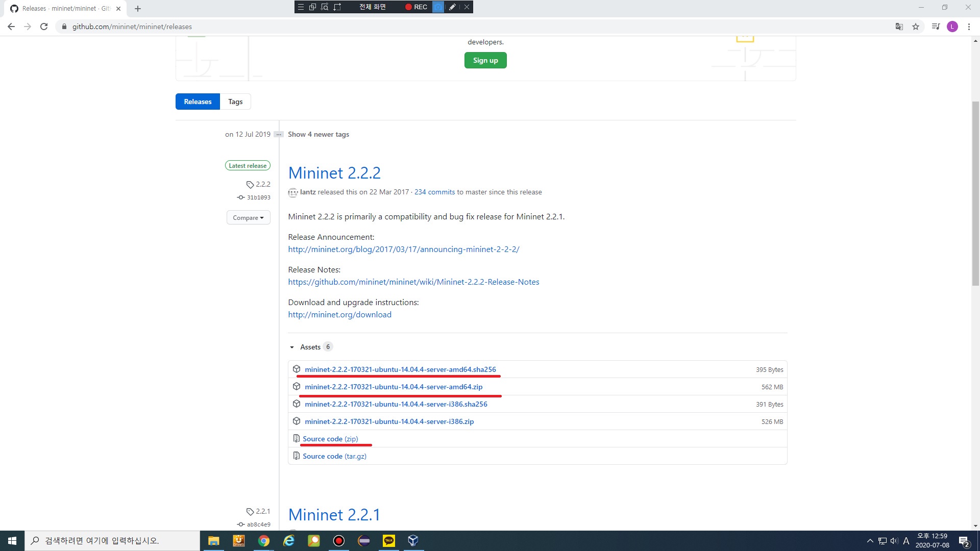The width and height of the screenshot is (980, 551).
Task: Go back to the previous page
Action: [11, 27]
